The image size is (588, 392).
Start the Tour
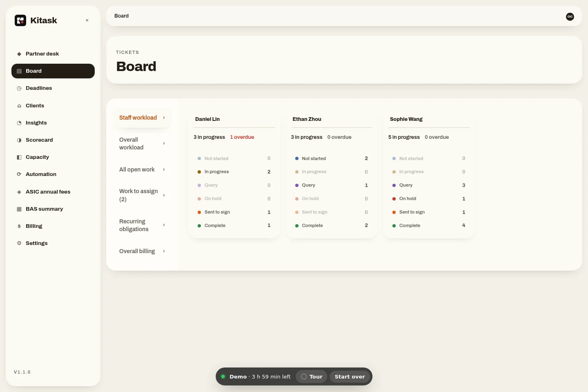pos(312,376)
